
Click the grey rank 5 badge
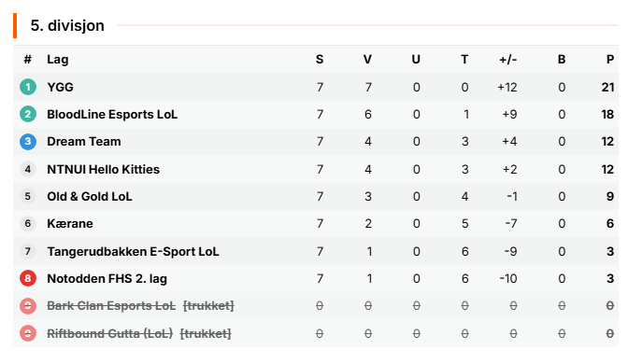(x=28, y=196)
